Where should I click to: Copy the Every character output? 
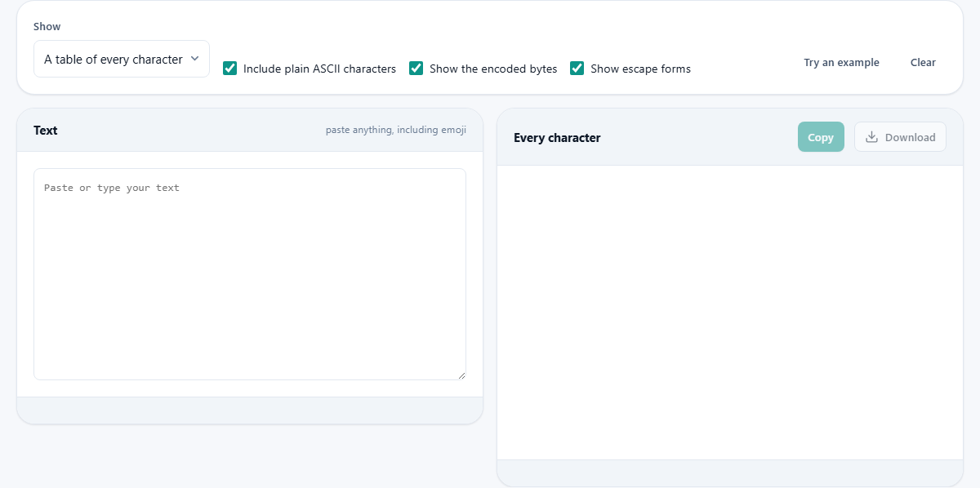(x=821, y=137)
